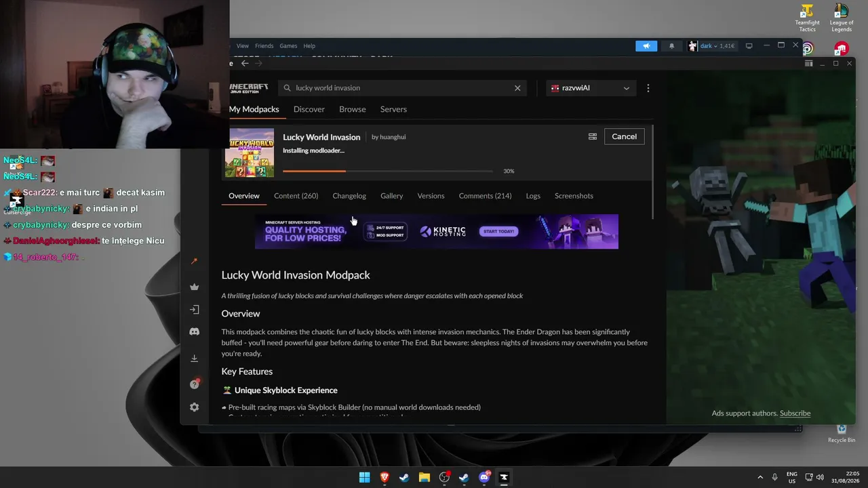The width and height of the screenshot is (868, 488).
Task: Show the Logs tab
Action: coord(533,196)
